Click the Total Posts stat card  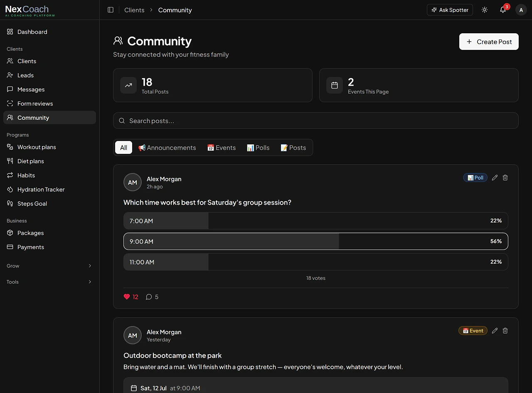click(x=213, y=85)
